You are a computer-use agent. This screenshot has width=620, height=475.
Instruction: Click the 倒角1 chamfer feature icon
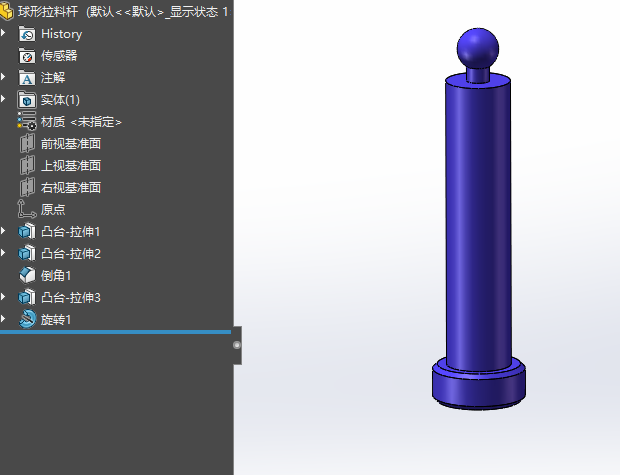tap(27, 275)
